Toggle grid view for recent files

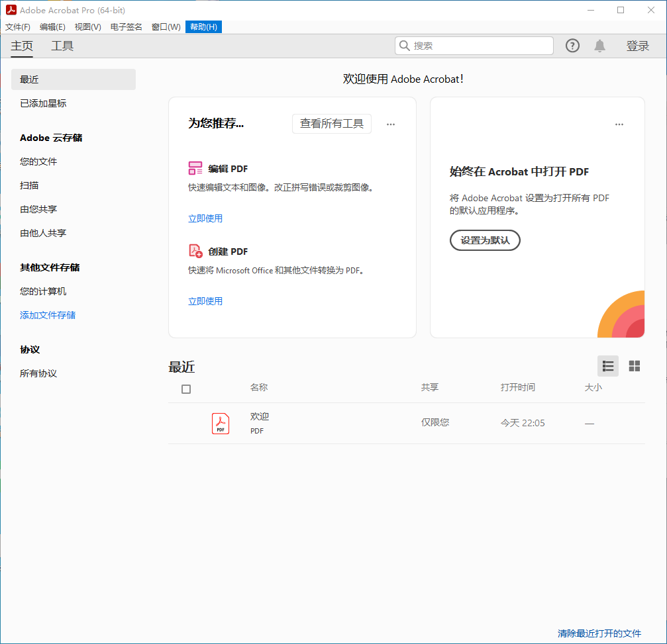[x=634, y=365]
